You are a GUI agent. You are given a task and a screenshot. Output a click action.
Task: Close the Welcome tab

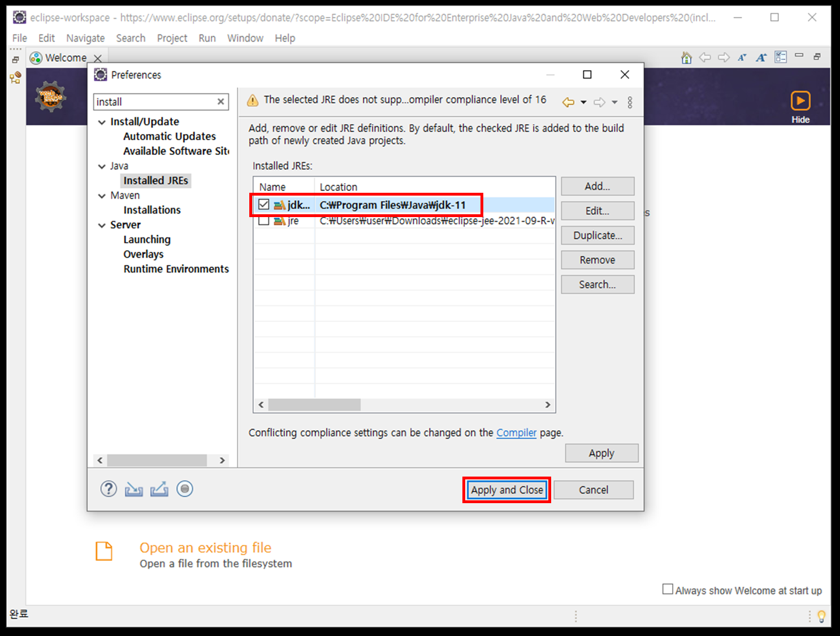pyautogui.click(x=97, y=58)
